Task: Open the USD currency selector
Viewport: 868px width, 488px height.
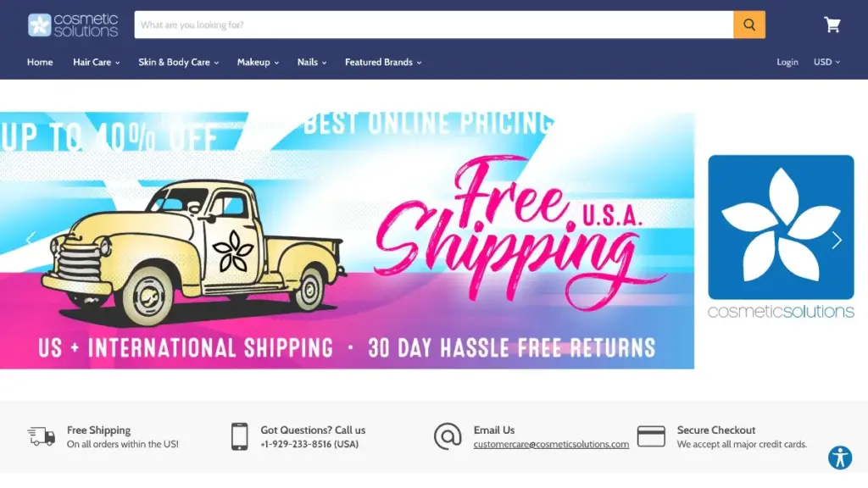Action: (826, 62)
